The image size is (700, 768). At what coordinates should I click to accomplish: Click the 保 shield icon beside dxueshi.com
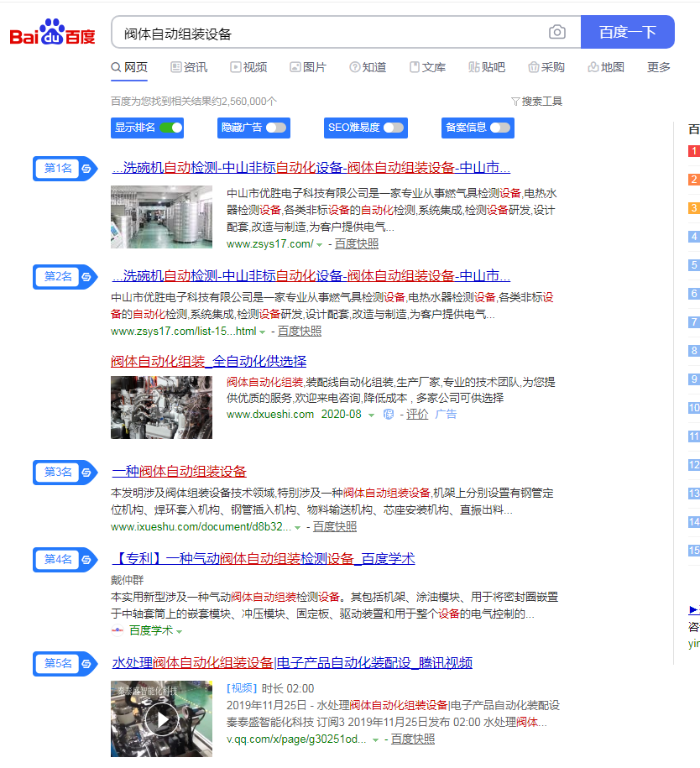[389, 415]
